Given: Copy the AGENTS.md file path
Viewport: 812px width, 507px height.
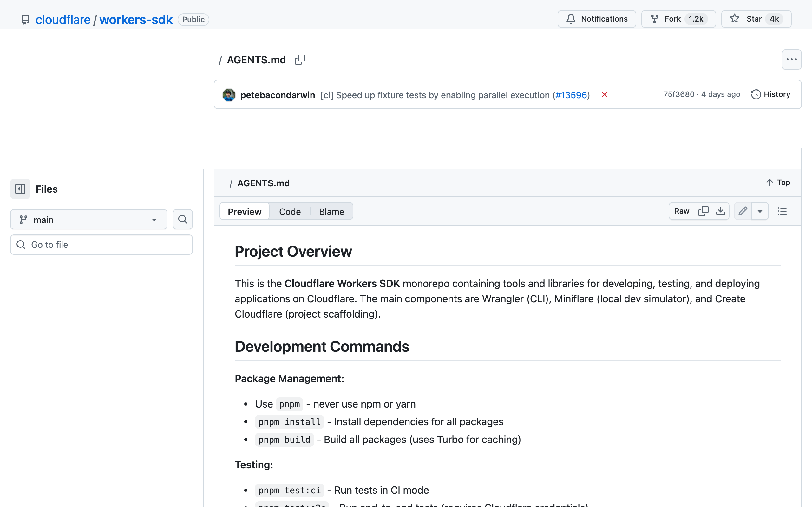Looking at the screenshot, I should (x=300, y=59).
